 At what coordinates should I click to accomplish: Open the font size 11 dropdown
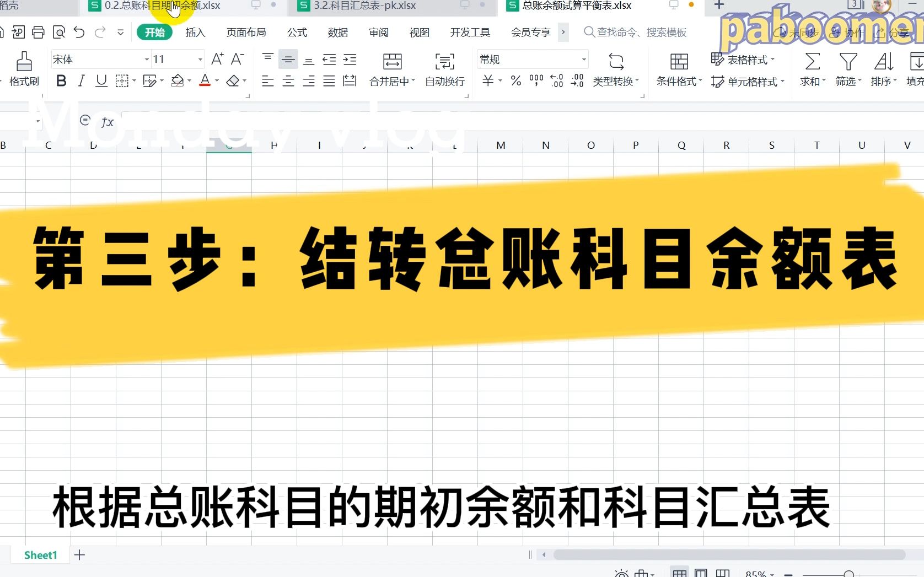[200, 59]
